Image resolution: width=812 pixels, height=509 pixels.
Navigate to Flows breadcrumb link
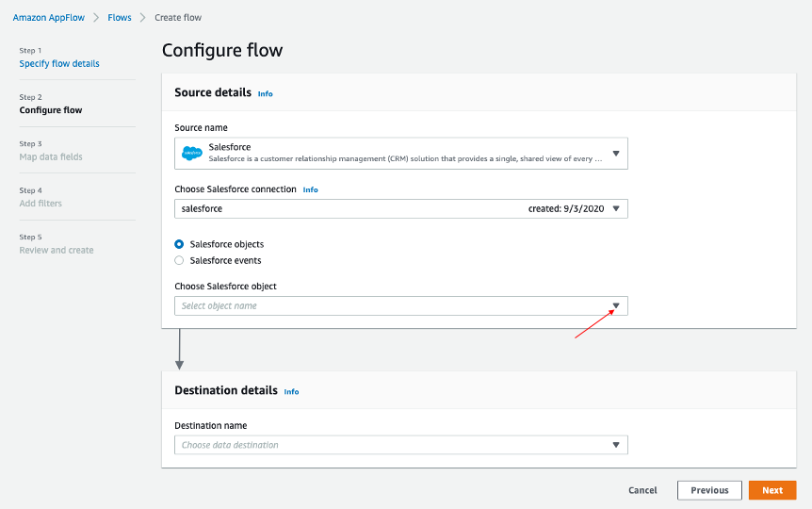click(x=120, y=18)
